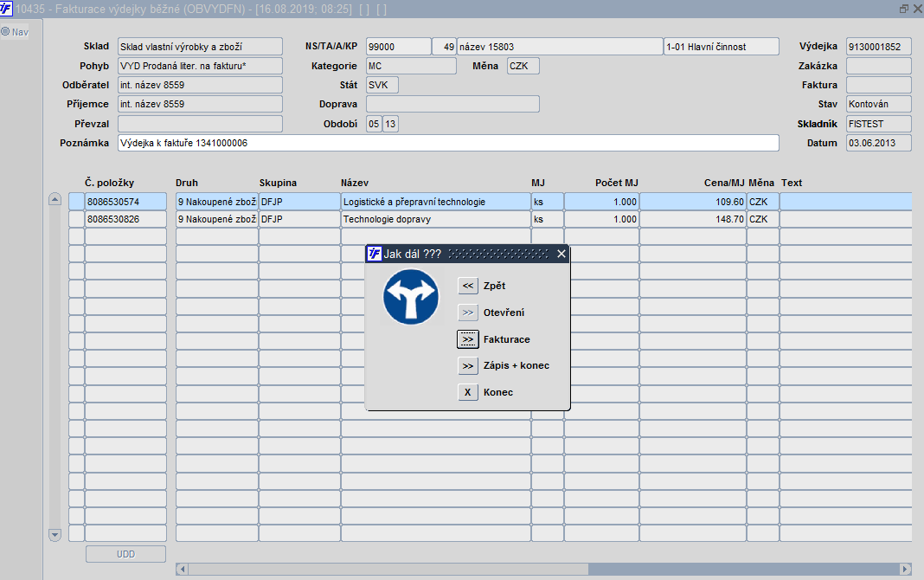Click the empty Faktura field
Viewport: 924px width, 580px height.
click(x=879, y=85)
